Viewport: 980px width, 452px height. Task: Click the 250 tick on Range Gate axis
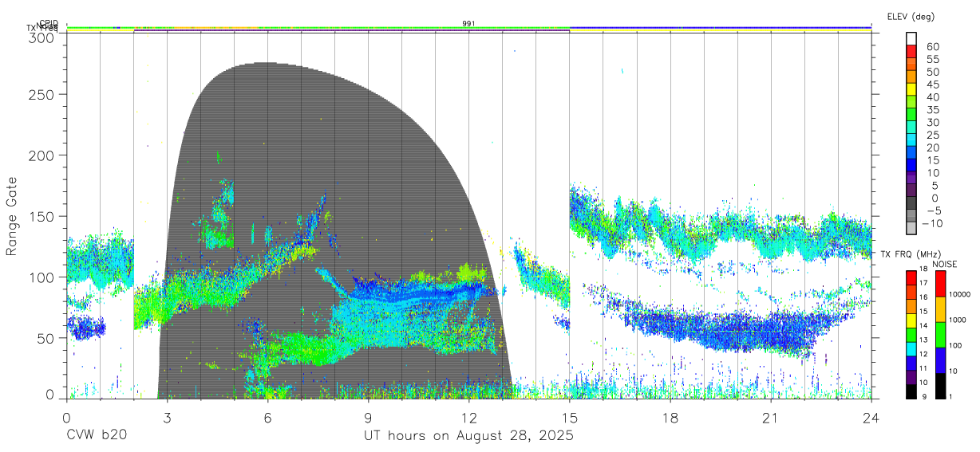41,94
